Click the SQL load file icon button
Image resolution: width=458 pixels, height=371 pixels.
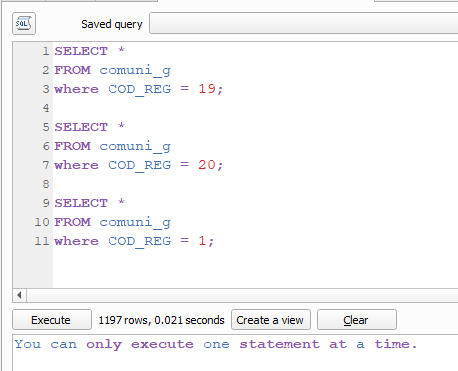(24, 24)
